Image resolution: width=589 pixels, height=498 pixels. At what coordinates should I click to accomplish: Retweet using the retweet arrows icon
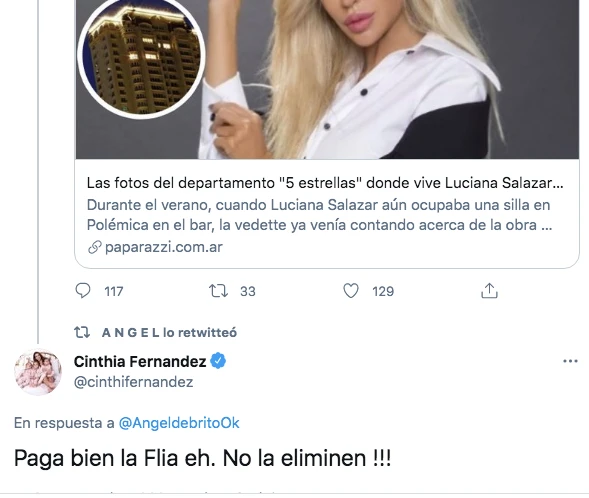tap(218, 291)
